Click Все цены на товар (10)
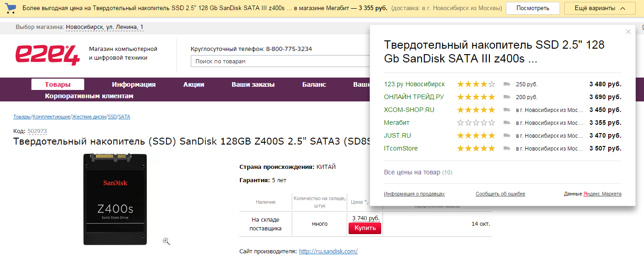This screenshot has width=644, height=257. pos(418,173)
